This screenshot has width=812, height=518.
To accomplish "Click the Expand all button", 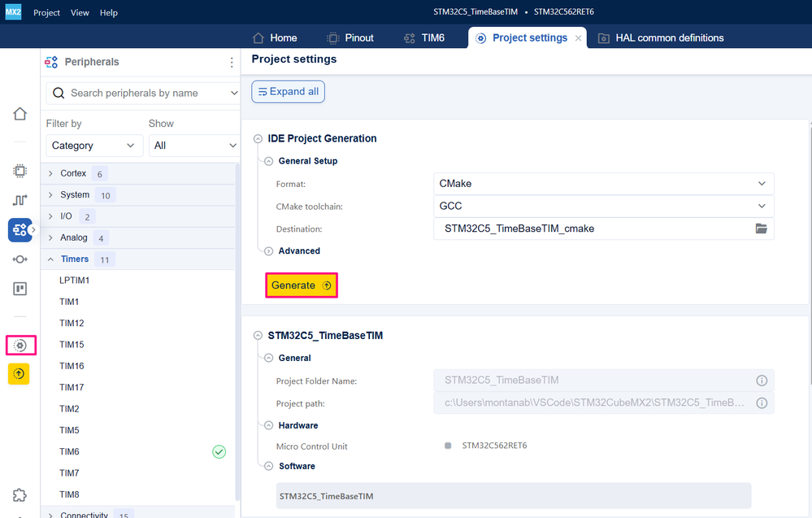I will tap(288, 92).
